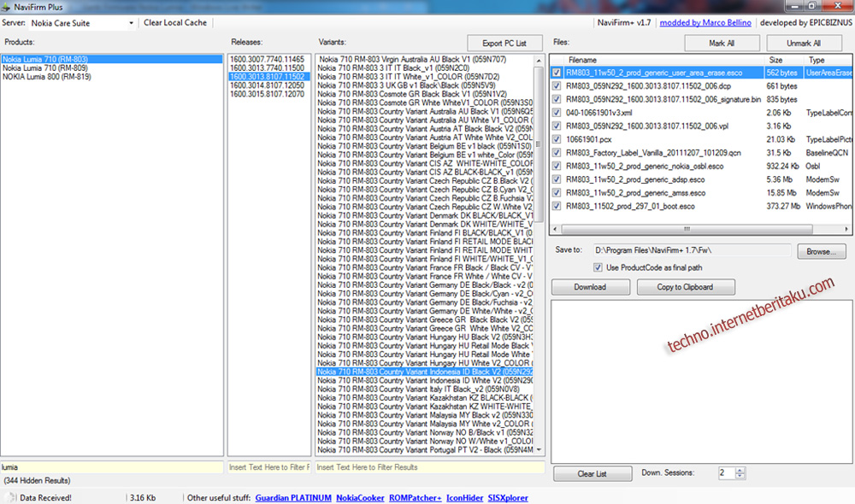855x504 pixels.
Task: Select variant Italy IT Black_v2 (059N0V8)
Action: [x=425, y=389]
